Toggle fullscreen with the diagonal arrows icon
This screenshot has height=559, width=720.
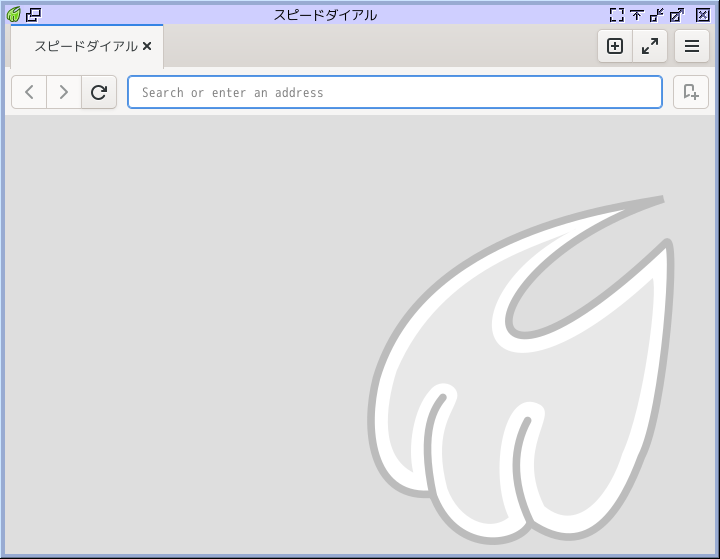coord(650,46)
